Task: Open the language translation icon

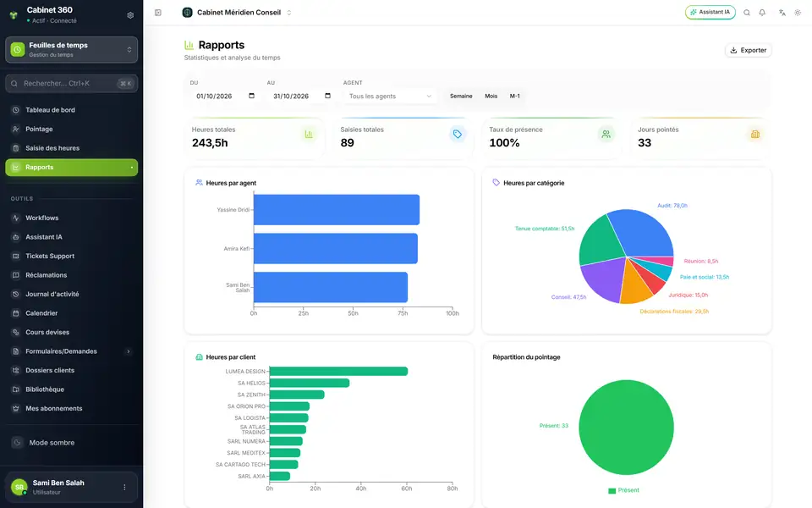Action: pos(782,13)
